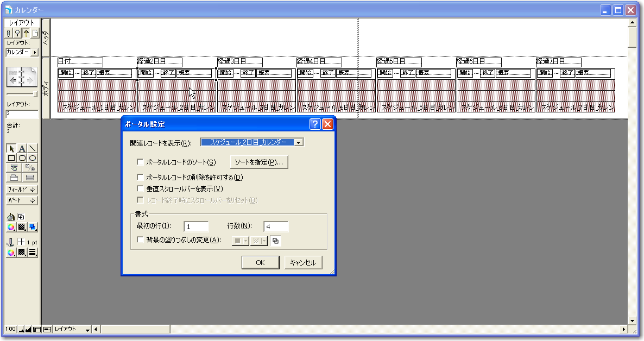
Task: Switch to Find mode magnifier icon
Action: click(17, 33)
